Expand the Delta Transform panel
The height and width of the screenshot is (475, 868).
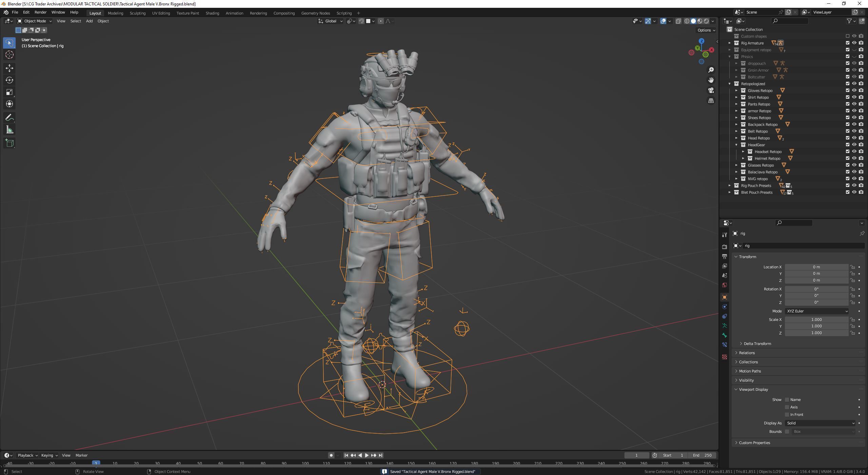[757, 344]
